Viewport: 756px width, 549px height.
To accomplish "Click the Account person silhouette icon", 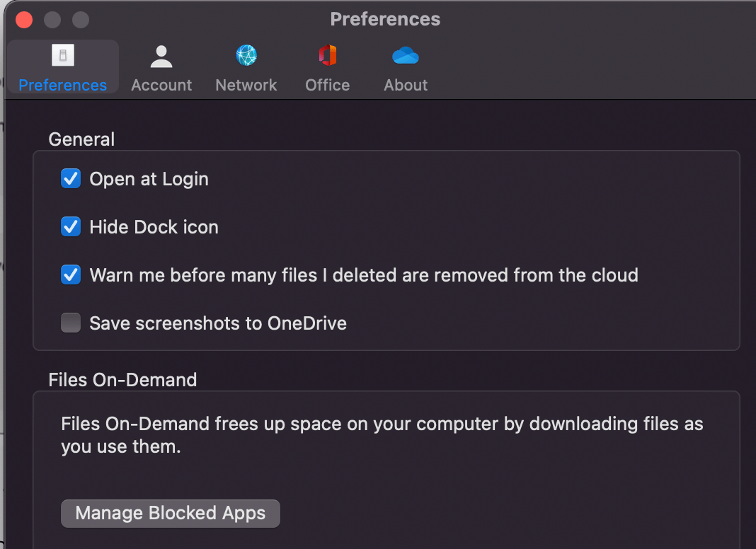I will [161, 56].
